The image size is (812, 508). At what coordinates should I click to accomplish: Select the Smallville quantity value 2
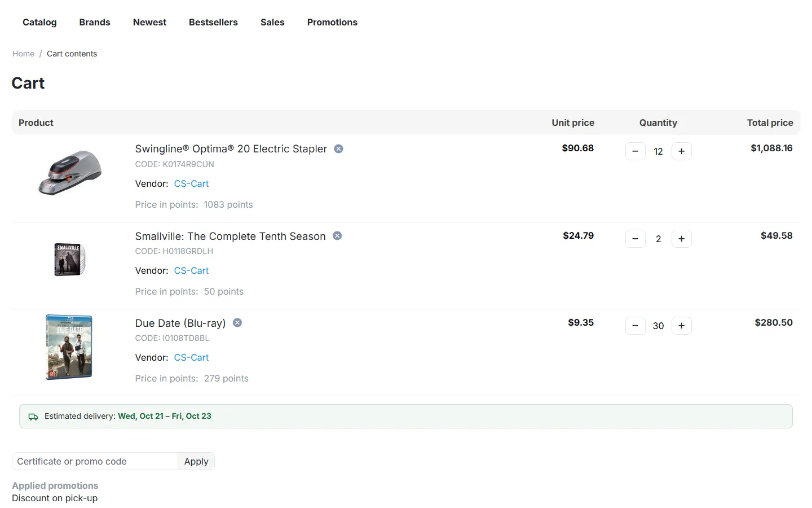(x=658, y=239)
